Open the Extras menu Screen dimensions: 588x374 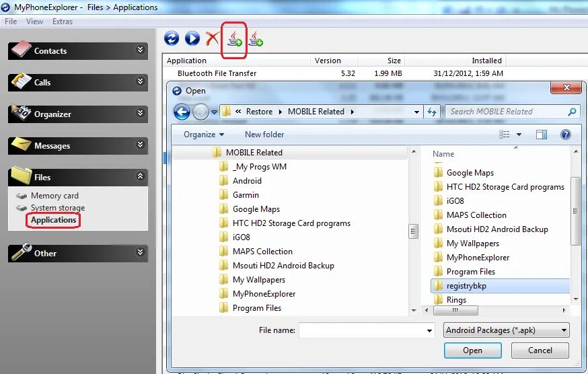point(63,22)
